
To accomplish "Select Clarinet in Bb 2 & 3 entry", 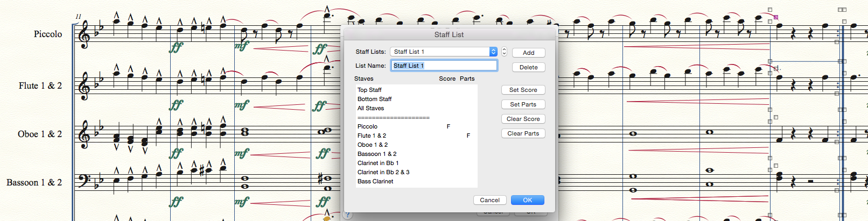I will point(383,173).
